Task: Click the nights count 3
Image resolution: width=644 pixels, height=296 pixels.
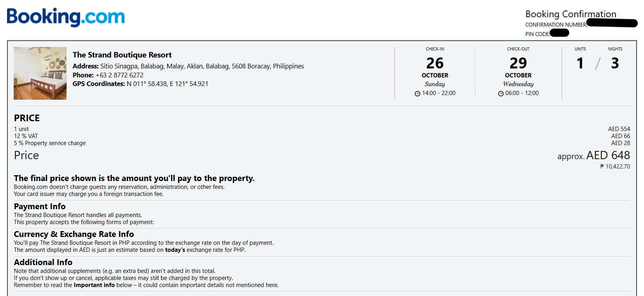Action: tap(615, 63)
